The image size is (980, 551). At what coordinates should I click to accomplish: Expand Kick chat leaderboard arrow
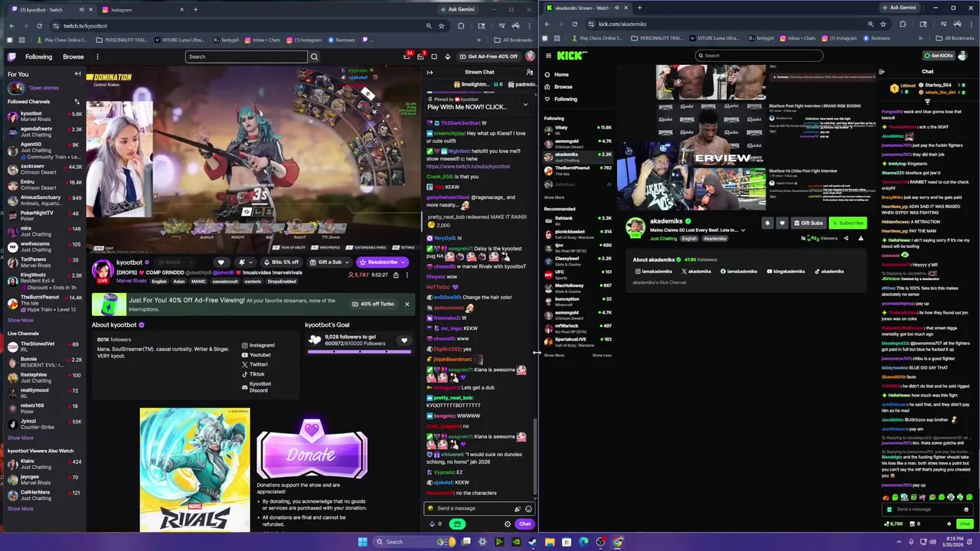[927, 101]
